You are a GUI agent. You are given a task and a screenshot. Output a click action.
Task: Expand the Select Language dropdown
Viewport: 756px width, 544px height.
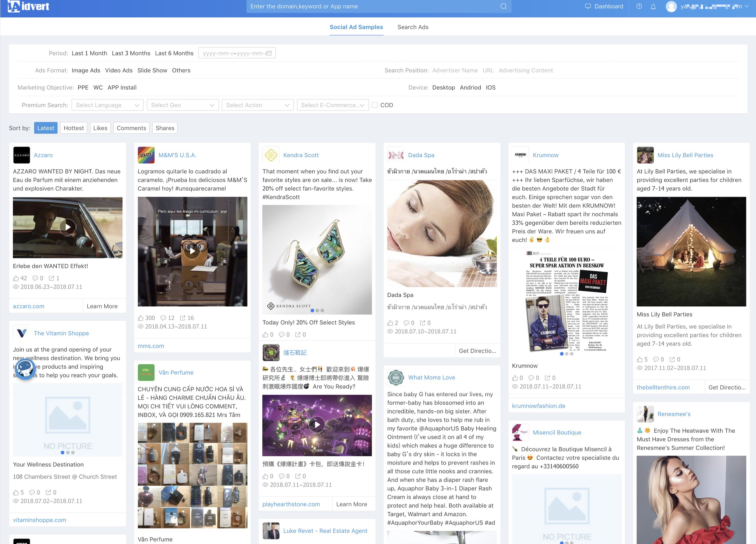(x=107, y=105)
